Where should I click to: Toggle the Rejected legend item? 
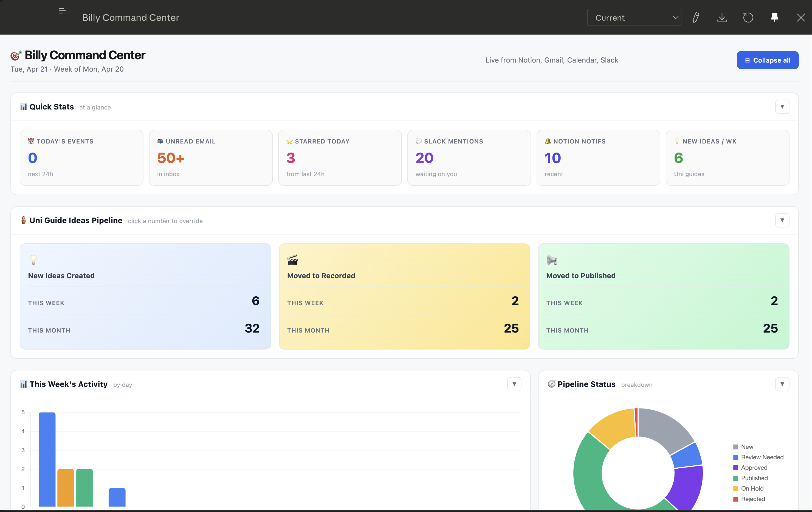coord(749,499)
